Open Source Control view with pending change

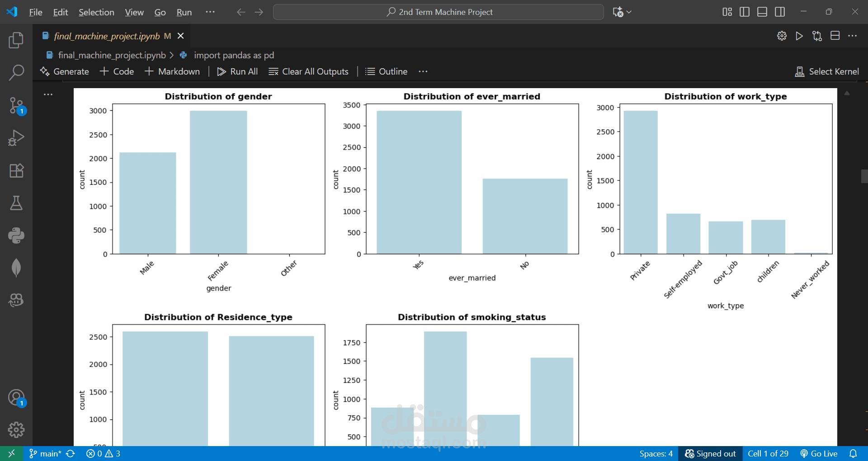point(16,105)
